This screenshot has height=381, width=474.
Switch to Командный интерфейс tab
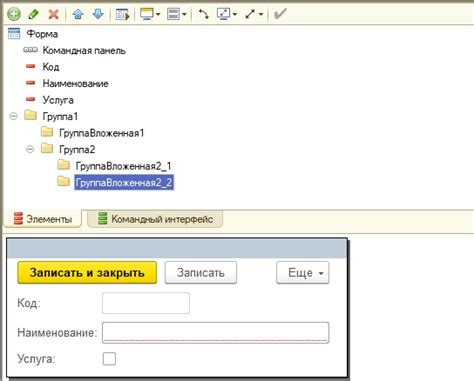[155, 219]
